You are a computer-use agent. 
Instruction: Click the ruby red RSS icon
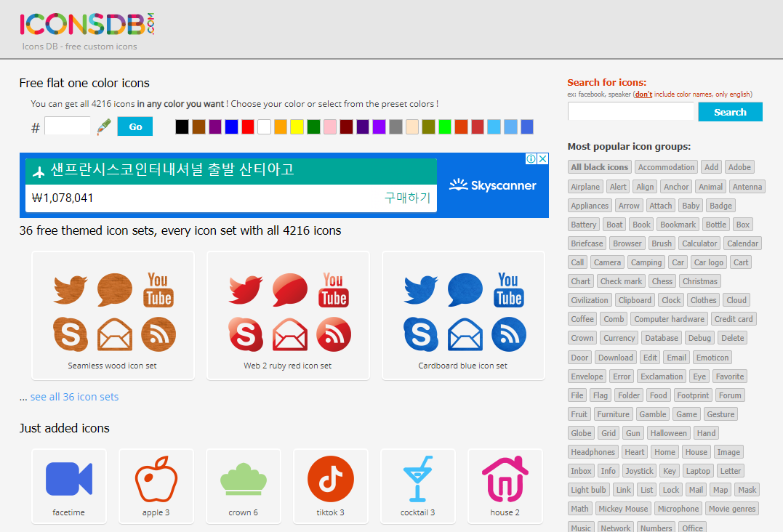tap(334, 334)
